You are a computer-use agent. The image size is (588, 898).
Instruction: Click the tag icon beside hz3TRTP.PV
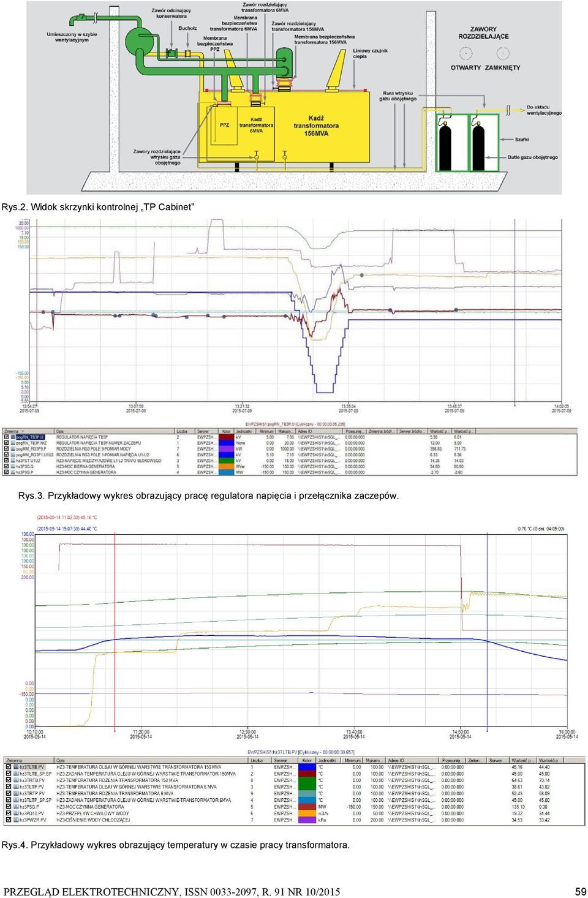point(16,793)
